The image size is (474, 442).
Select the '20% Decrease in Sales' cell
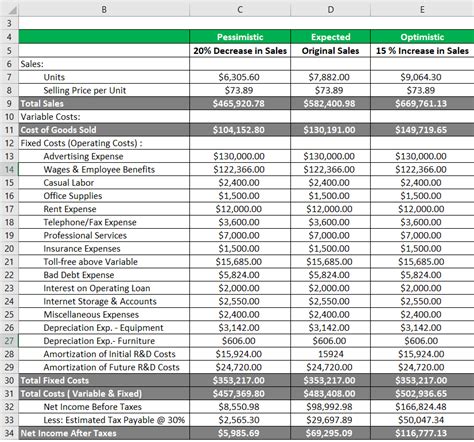tap(240, 51)
